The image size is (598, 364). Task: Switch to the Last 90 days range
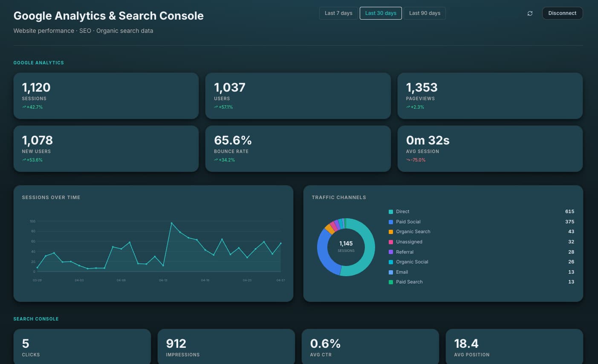tap(425, 13)
